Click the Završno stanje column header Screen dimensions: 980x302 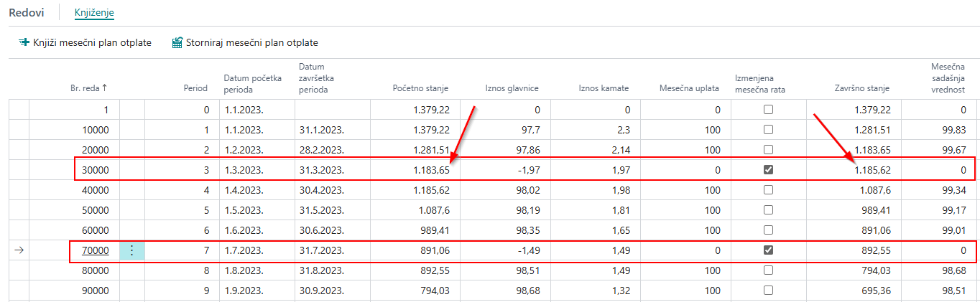click(862, 88)
